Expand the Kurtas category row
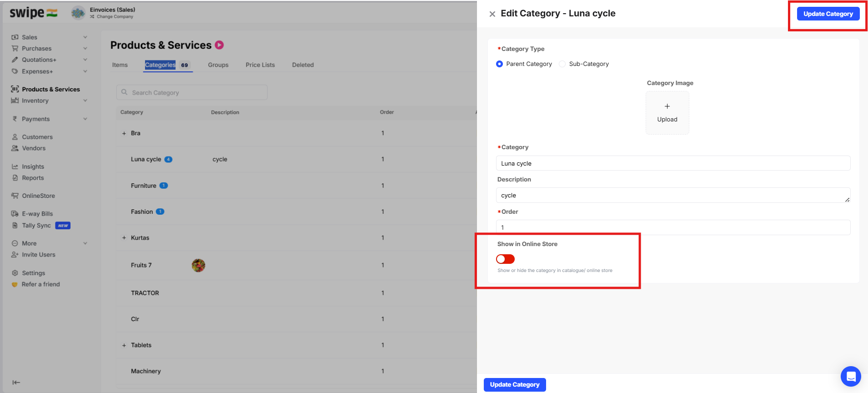 124,238
